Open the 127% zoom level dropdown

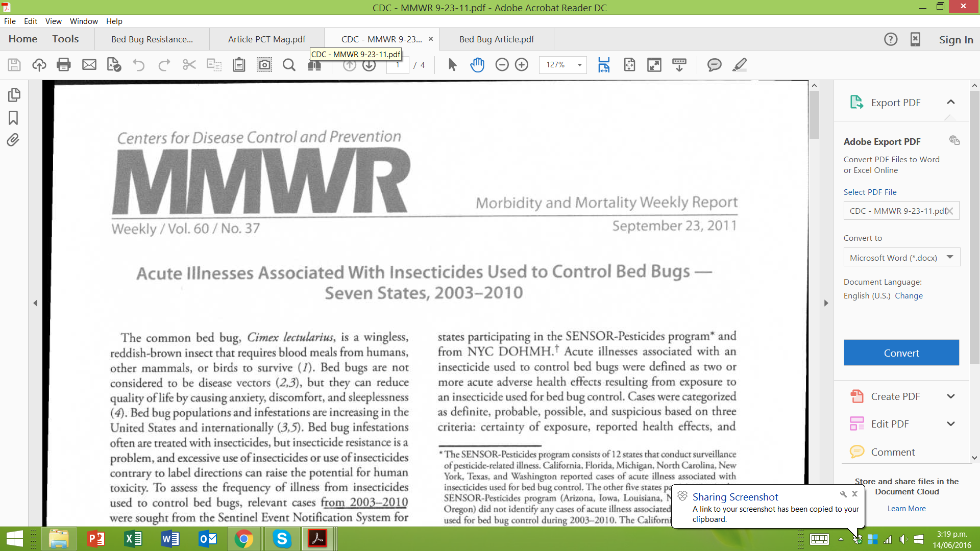pos(580,65)
